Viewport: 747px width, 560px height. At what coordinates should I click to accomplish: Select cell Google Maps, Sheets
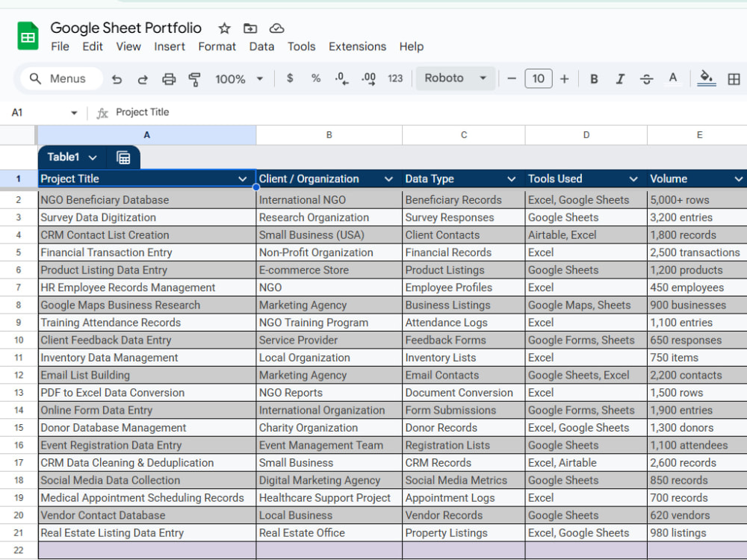586,305
